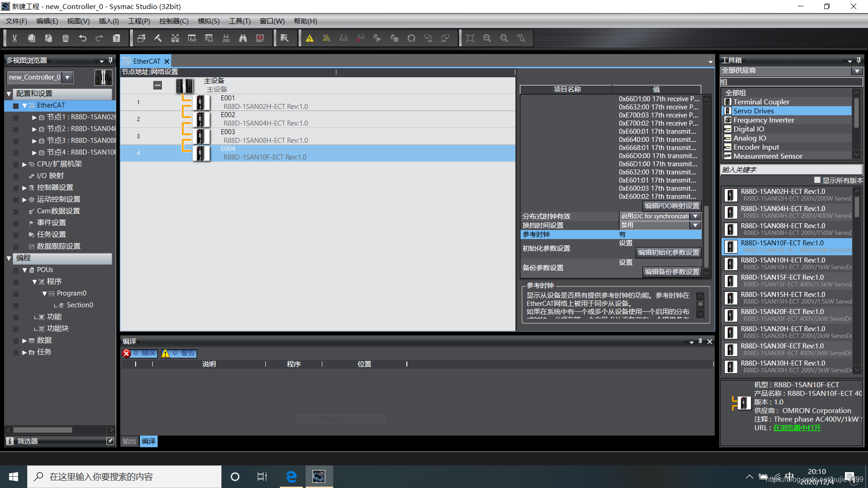This screenshot has height=488, width=868.
Task: Click the Cut scissors toolbar icon
Action: 14,38
